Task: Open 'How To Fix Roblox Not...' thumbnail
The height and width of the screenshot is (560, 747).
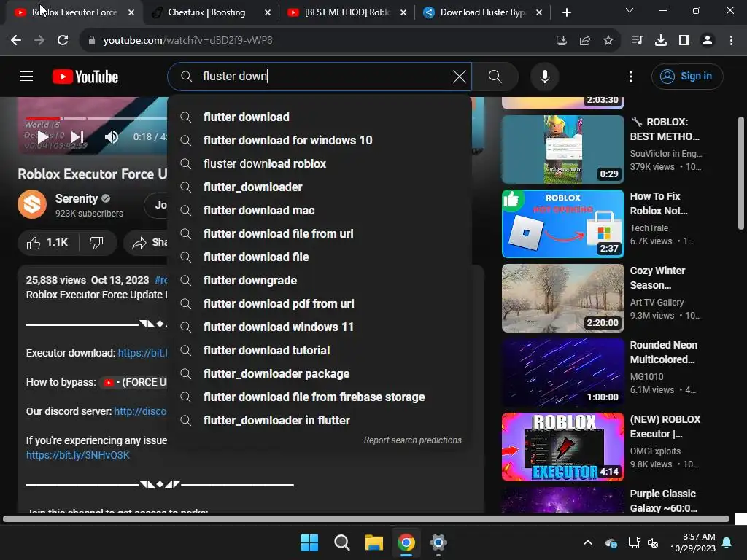Action: click(563, 223)
